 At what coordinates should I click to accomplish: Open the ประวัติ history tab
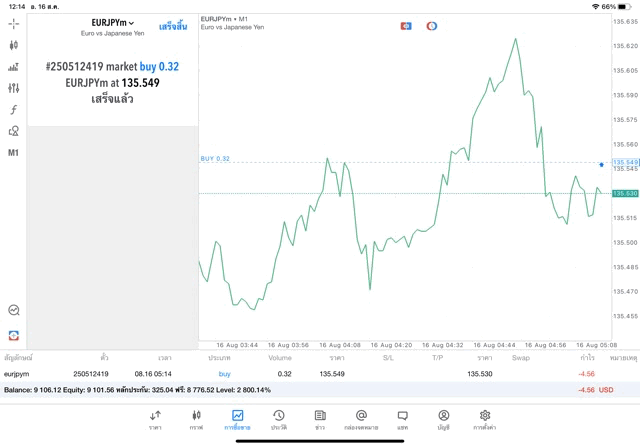click(x=279, y=420)
